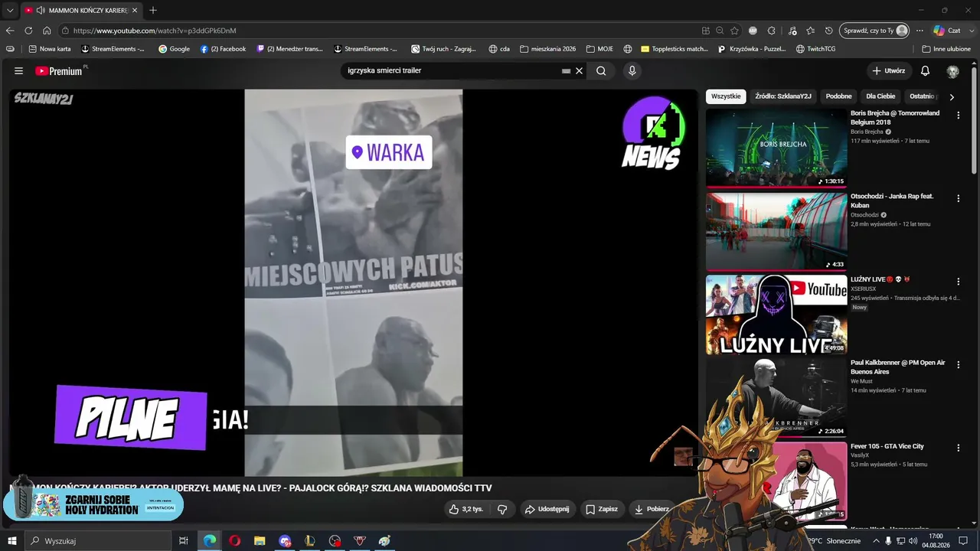Download video with Pobierz button

pos(651,509)
